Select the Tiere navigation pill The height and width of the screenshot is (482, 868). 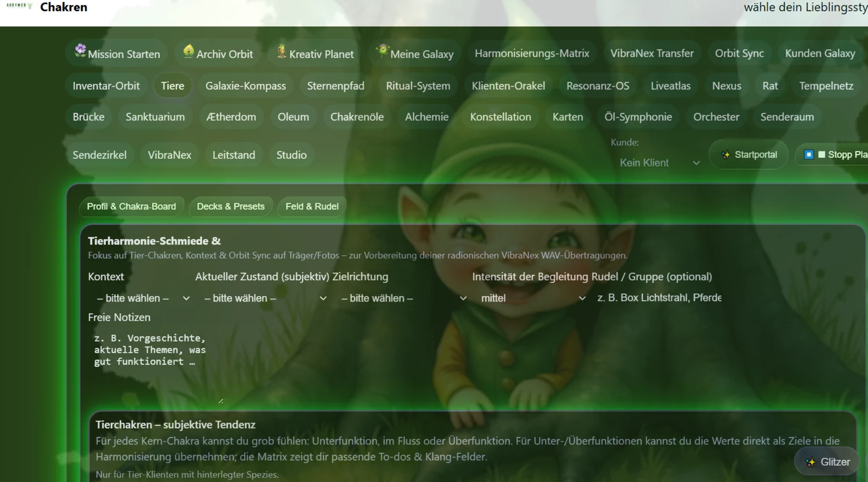point(172,86)
